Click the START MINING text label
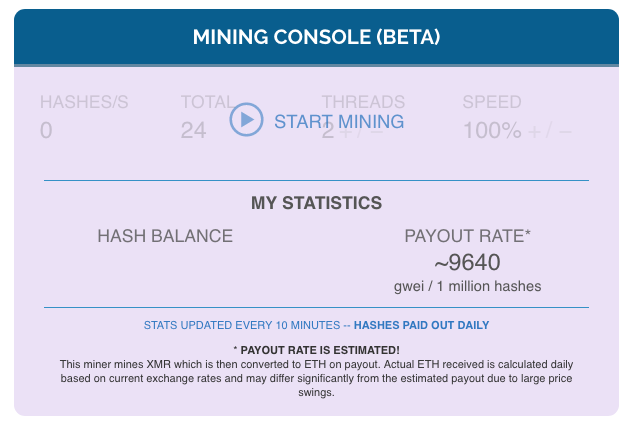The height and width of the screenshot is (424, 633). [x=339, y=122]
